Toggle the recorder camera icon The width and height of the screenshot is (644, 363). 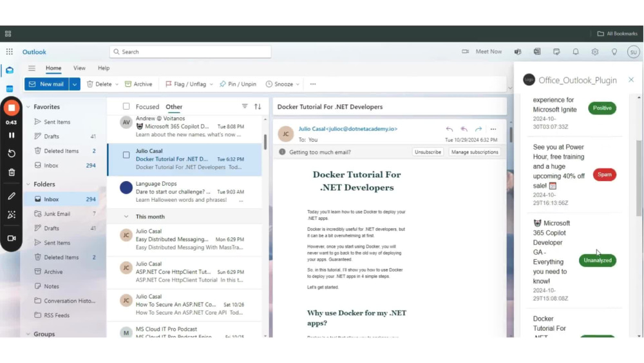[x=12, y=238]
